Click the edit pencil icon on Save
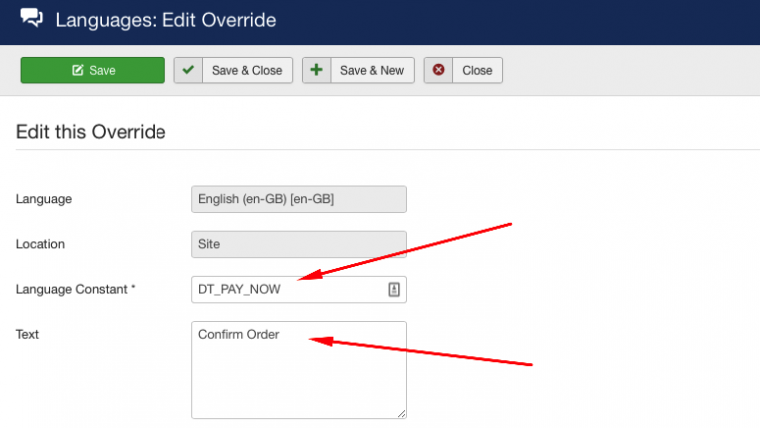 click(x=78, y=70)
